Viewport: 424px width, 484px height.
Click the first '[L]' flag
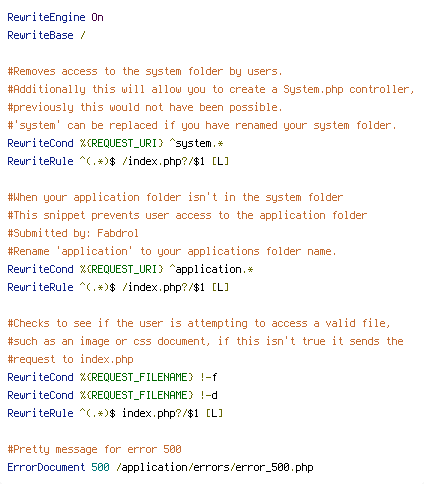pos(220,161)
